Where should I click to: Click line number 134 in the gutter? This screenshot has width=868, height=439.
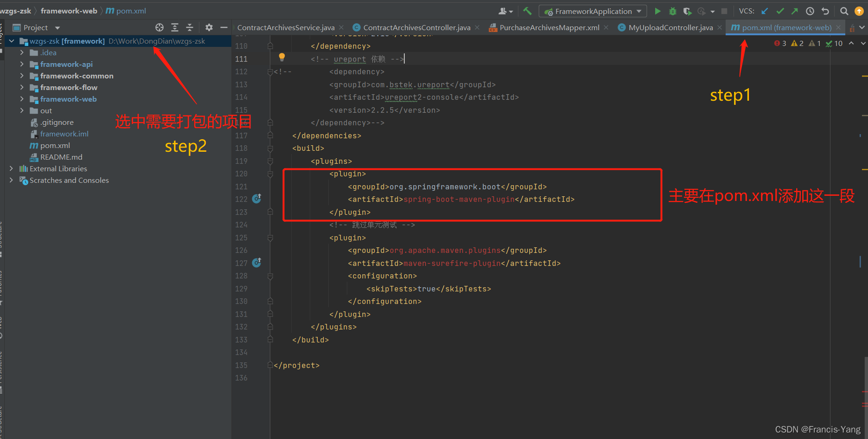(241, 352)
